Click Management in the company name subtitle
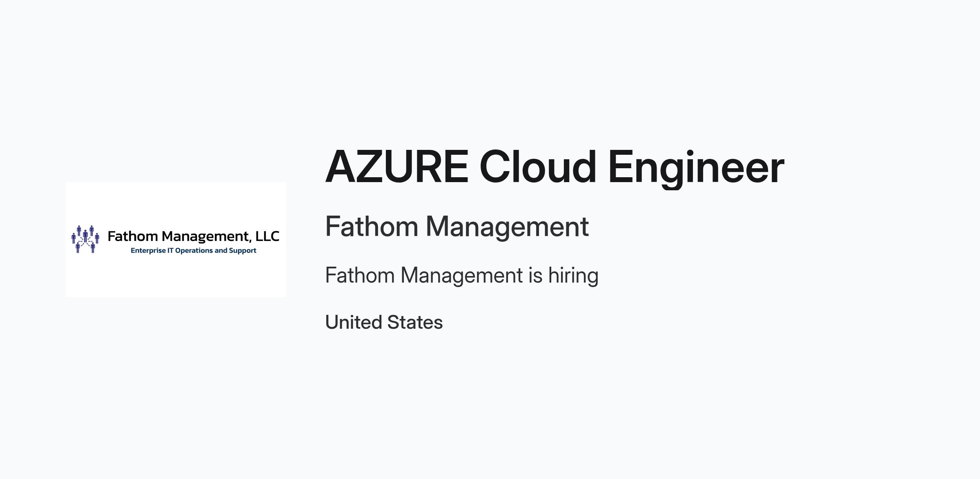Viewport: 980px width, 479px height. click(507, 227)
